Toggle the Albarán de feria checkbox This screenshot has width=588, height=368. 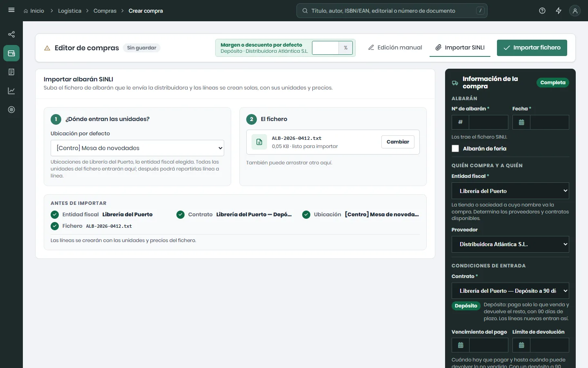455,148
